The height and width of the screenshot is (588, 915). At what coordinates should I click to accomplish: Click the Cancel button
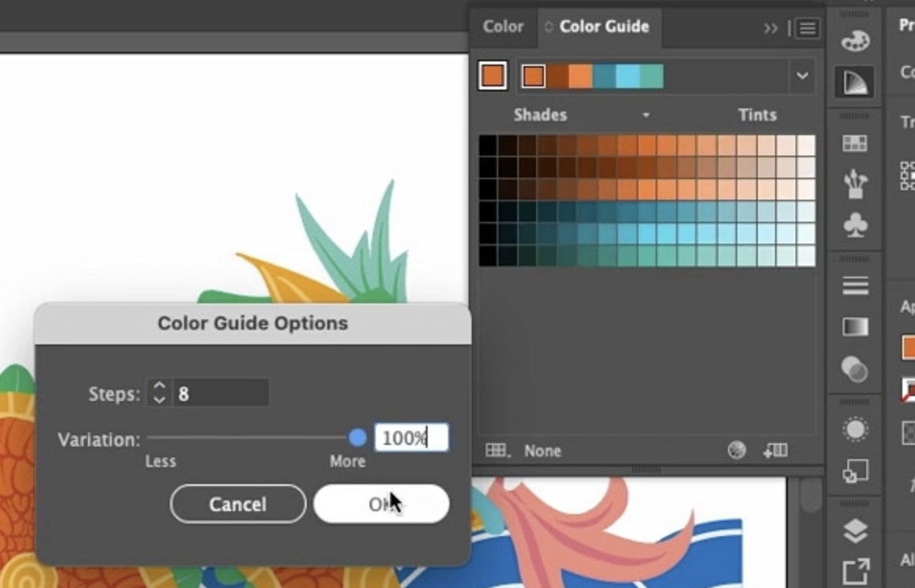[x=238, y=504]
